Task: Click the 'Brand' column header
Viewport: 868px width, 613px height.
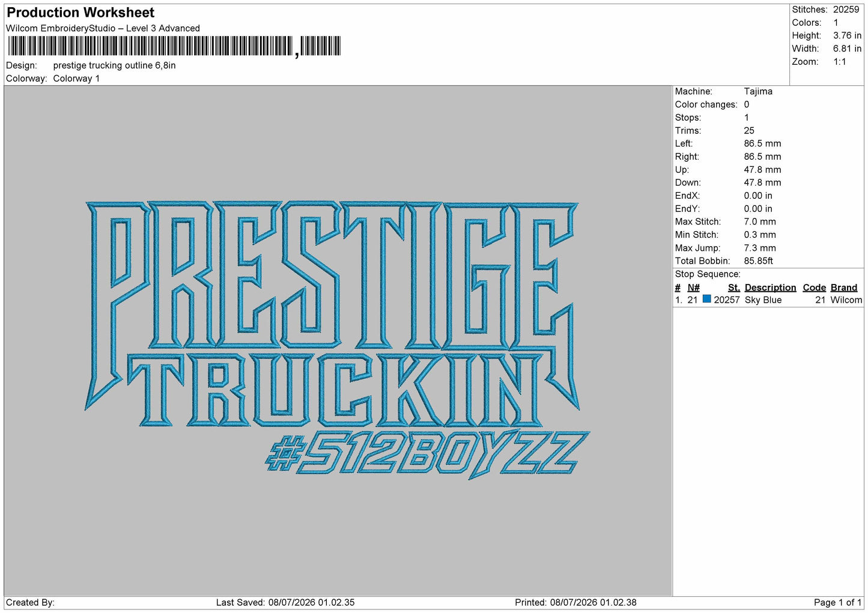Action: (844, 288)
